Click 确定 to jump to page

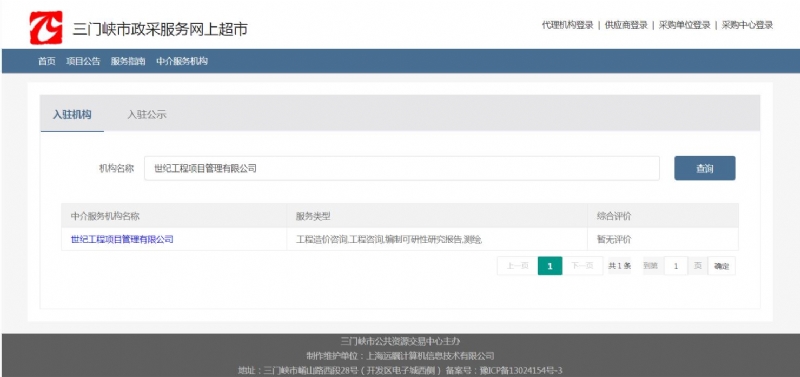click(721, 266)
